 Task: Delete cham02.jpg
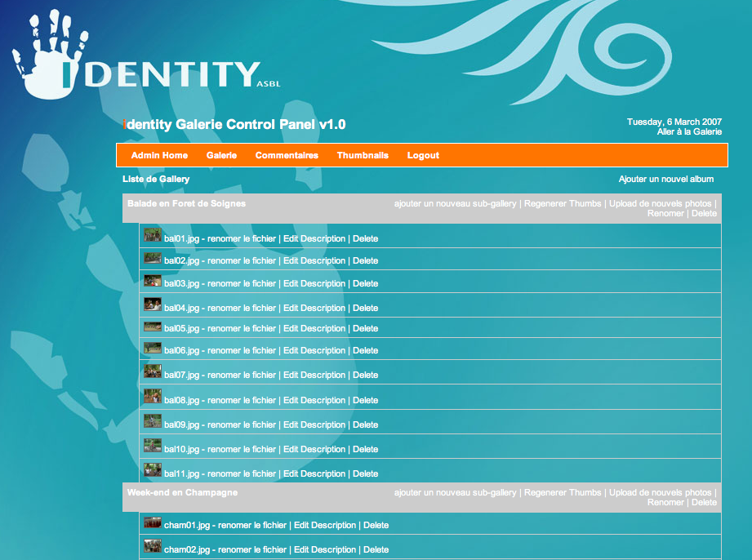pos(376,549)
